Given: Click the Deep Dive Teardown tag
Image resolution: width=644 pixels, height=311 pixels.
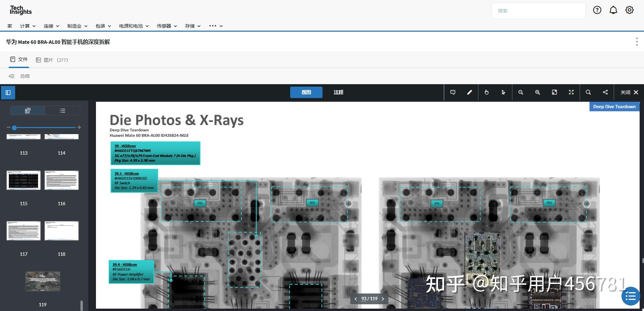Looking at the screenshot, I should coord(614,106).
